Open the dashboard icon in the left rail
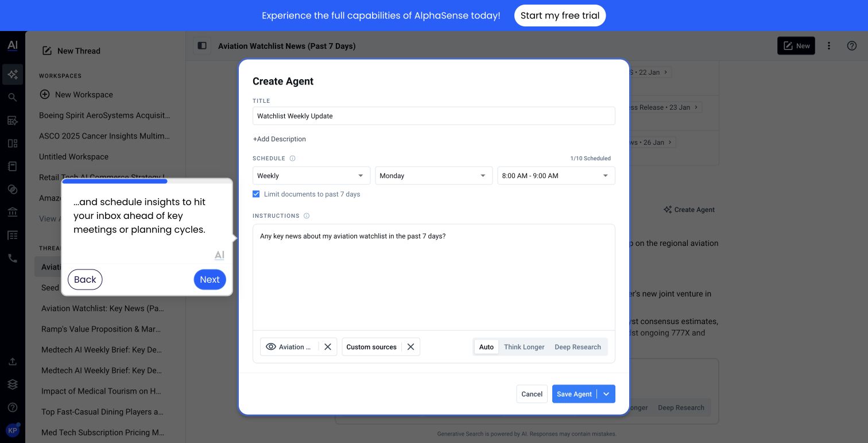Screen dimensions: 868x443 click(x=13, y=143)
